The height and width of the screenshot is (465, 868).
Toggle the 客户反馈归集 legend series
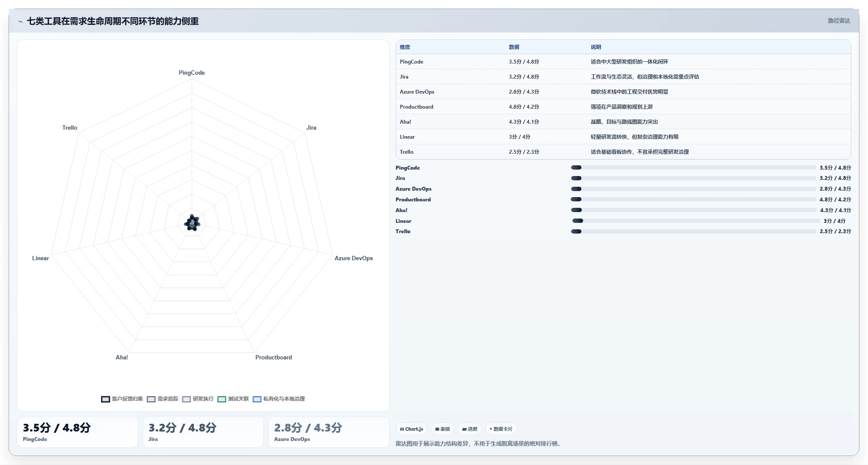coord(122,399)
